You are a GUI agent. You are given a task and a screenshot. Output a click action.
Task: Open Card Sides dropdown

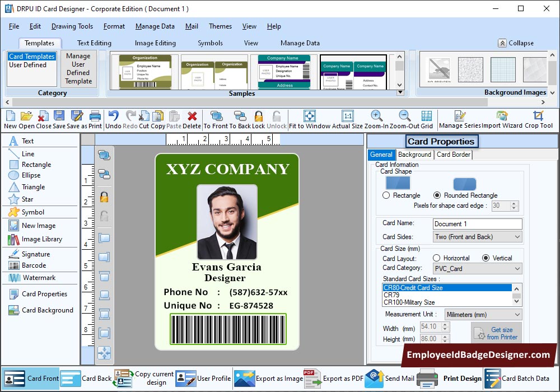(x=478, y=237)
